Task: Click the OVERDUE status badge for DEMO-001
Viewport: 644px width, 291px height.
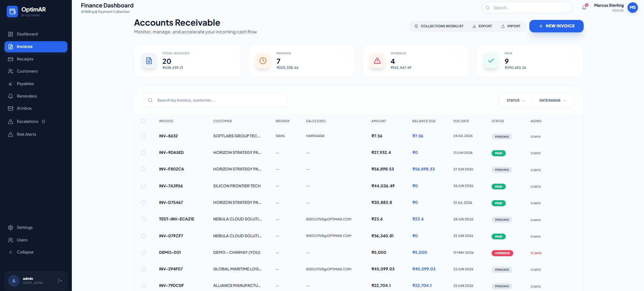Action: [502, 253]
